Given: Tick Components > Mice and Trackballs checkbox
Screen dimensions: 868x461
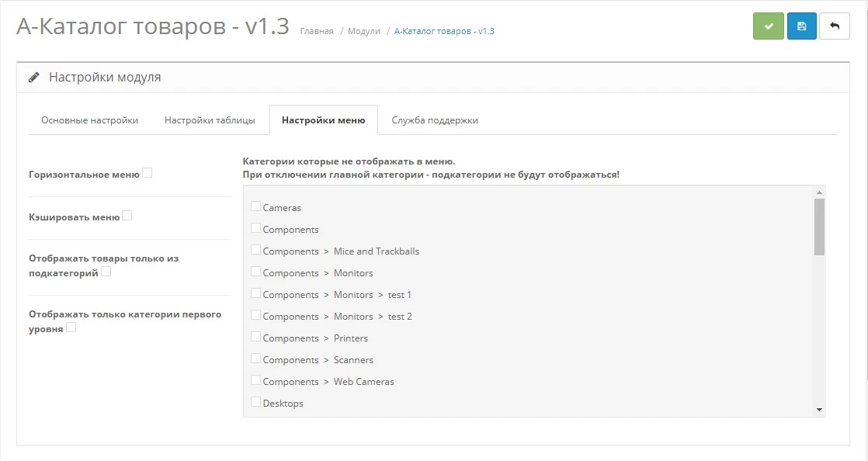Looking at the screenshot, I should pyautogui.click(x=255, y=250).
